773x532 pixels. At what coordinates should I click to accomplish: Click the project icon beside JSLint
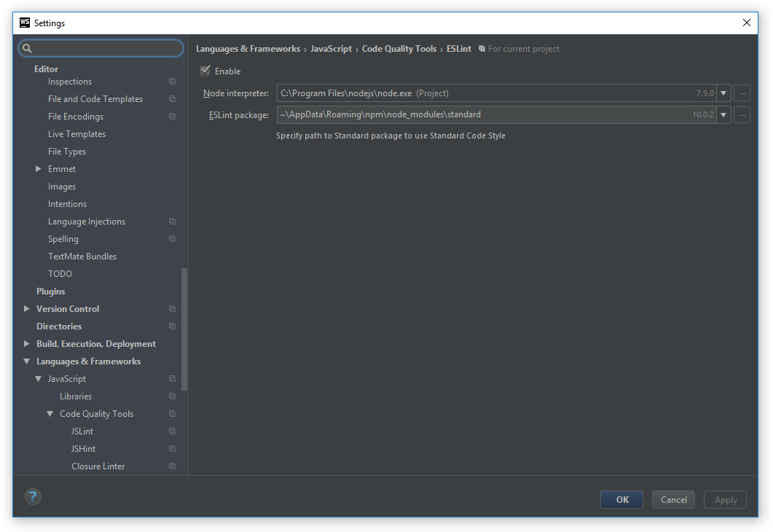pyautogui.click(x=172, y=431)
